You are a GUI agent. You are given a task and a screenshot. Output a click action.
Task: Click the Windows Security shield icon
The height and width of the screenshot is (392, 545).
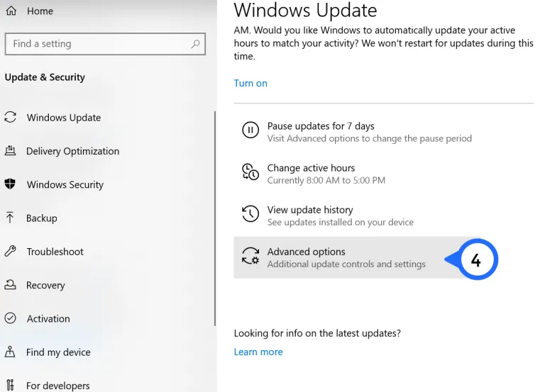[10, 184]
